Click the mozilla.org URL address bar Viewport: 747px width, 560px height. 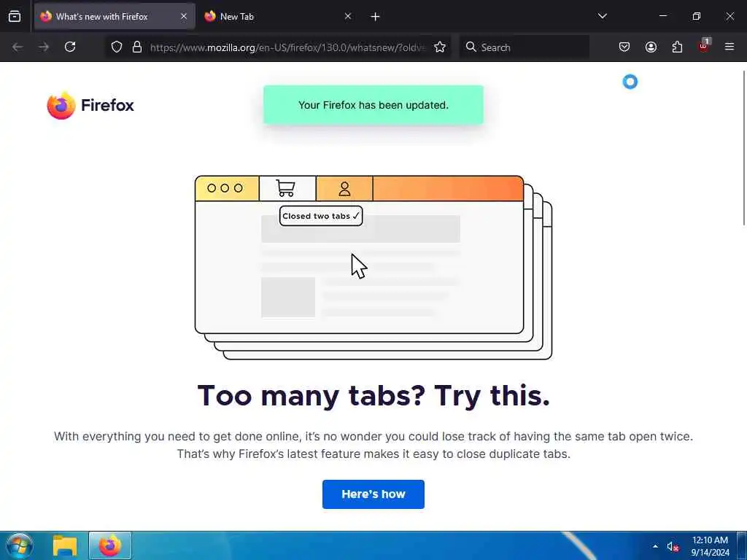(287, 47)
